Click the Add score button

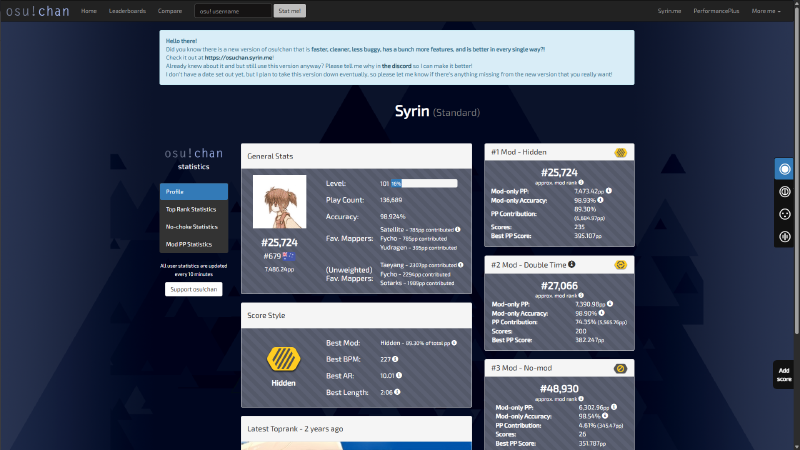[x=784, y=375]
